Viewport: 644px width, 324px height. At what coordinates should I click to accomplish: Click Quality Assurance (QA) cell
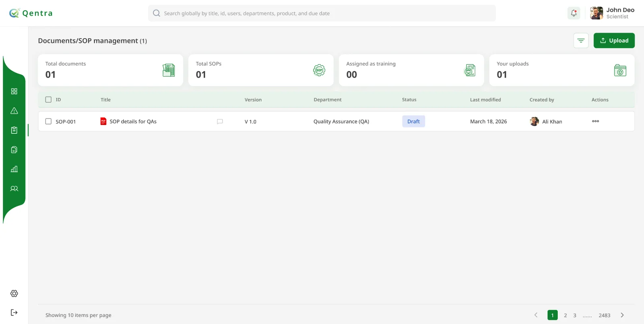coord(341,121)
